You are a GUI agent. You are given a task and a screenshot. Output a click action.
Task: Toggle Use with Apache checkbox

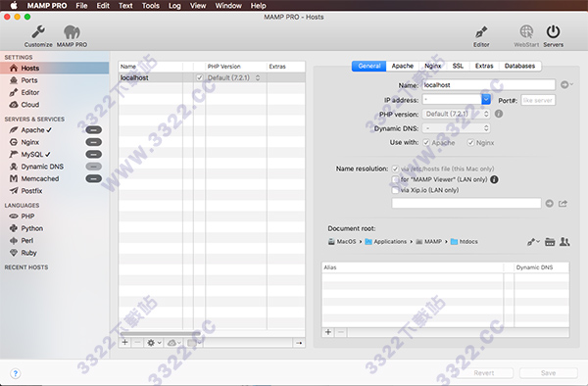point(426,142)
